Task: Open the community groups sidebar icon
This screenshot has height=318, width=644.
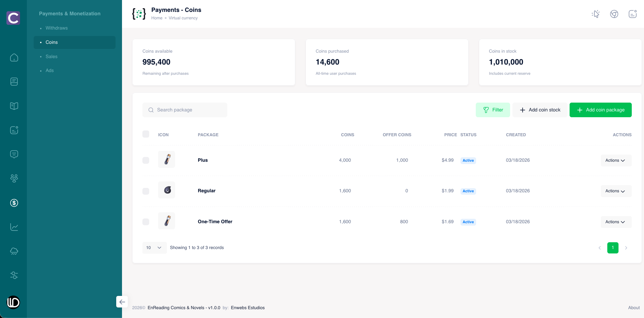Action: click(14, 178)
